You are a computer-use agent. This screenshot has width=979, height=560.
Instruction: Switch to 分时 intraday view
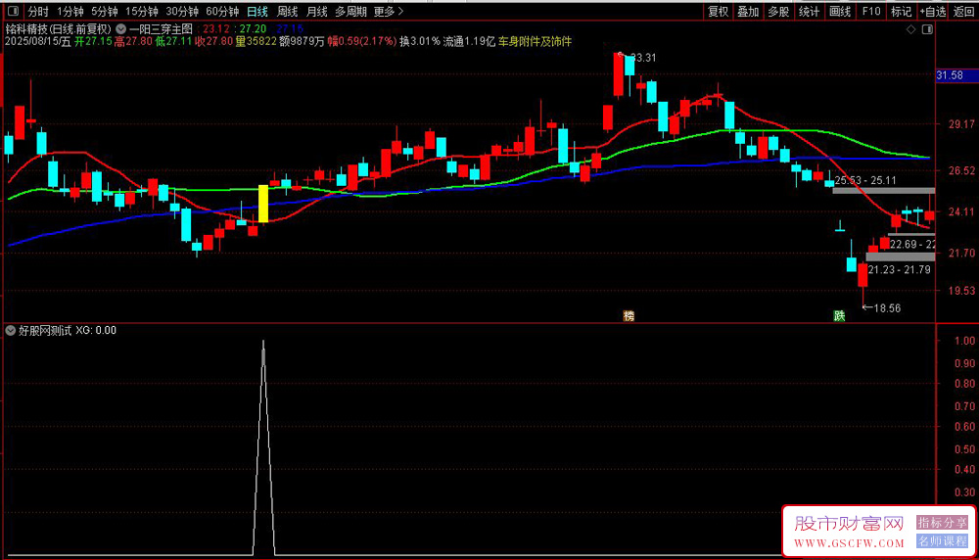tap(38, 11)
